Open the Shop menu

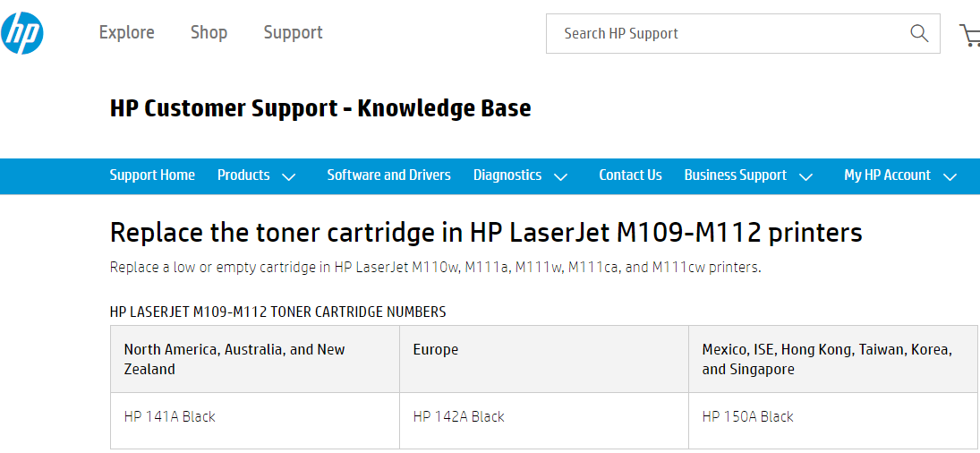point(209,32)
